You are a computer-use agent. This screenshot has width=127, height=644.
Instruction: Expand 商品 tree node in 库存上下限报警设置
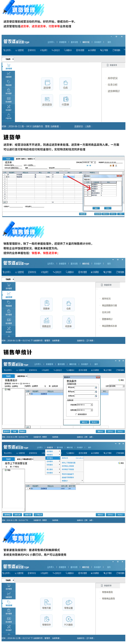pyautogui.click(x=6, y=470)
